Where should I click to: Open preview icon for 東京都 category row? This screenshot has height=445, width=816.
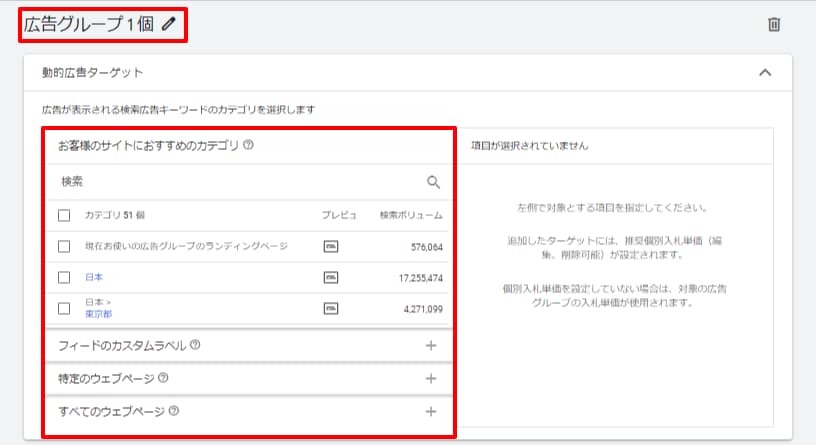(331, 309)
